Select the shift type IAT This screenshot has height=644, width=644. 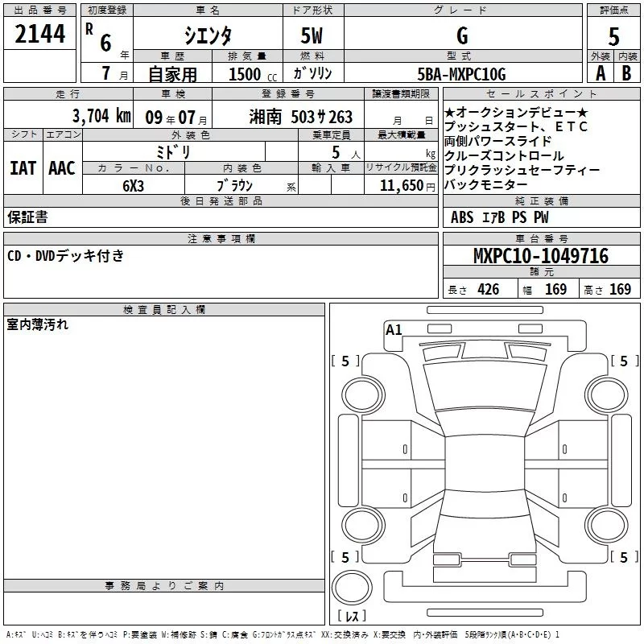(23, 168)
